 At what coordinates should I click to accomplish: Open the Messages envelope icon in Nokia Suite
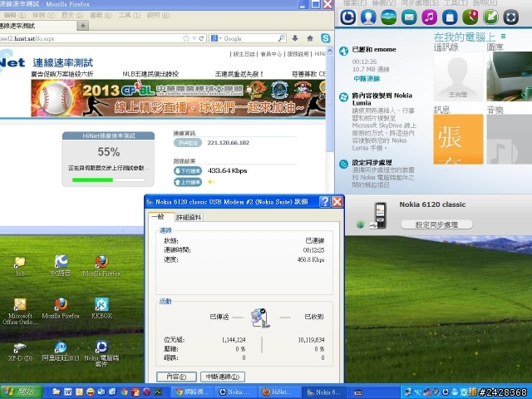[409, 17]
